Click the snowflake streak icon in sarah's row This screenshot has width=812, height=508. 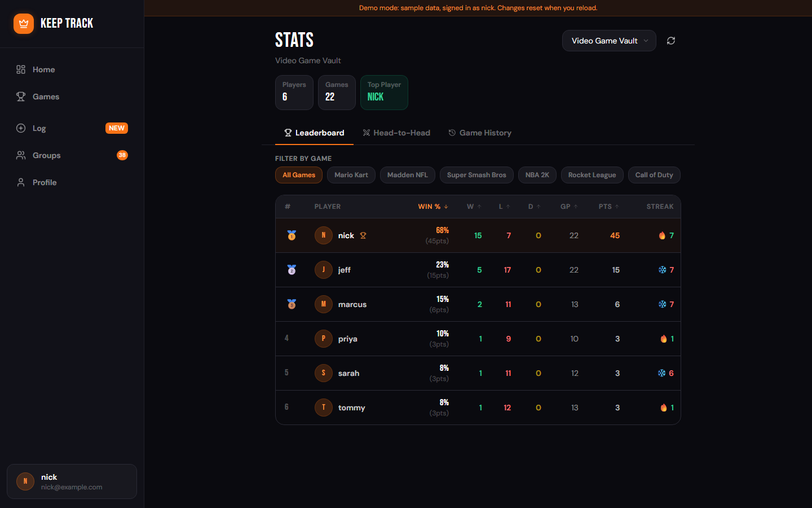coord(662,373)
